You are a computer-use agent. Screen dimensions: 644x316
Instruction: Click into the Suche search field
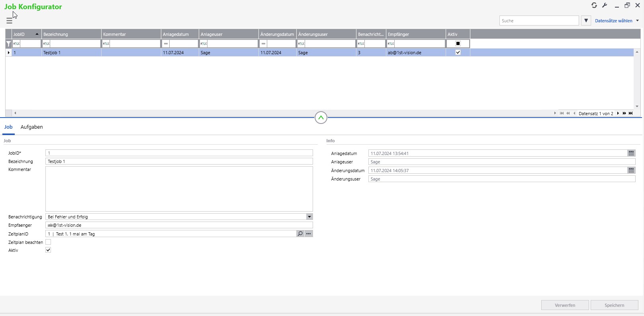(x=539, y=21)
